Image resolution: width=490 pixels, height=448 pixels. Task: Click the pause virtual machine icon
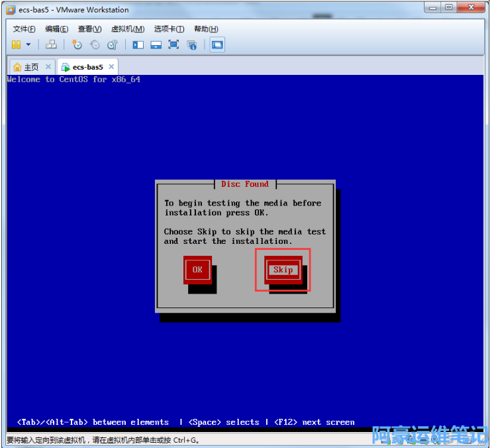coord(16,44)
